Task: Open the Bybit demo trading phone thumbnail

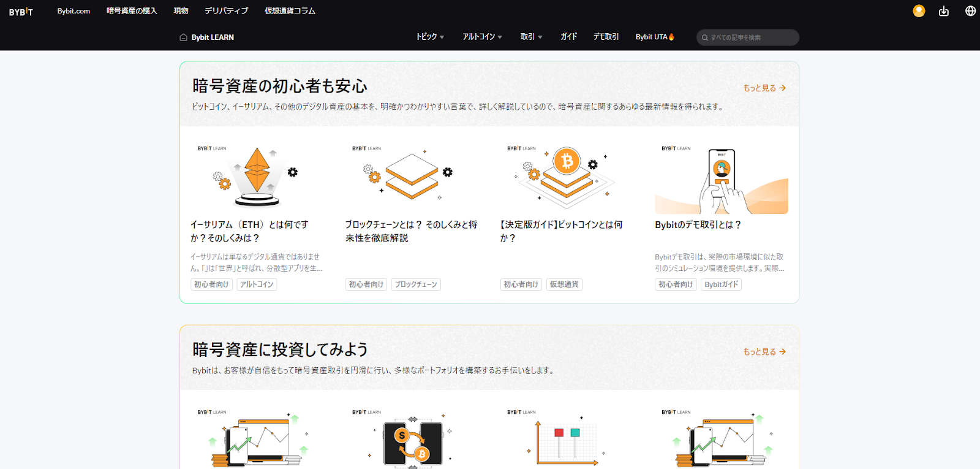Action: (x=722, y=178)
